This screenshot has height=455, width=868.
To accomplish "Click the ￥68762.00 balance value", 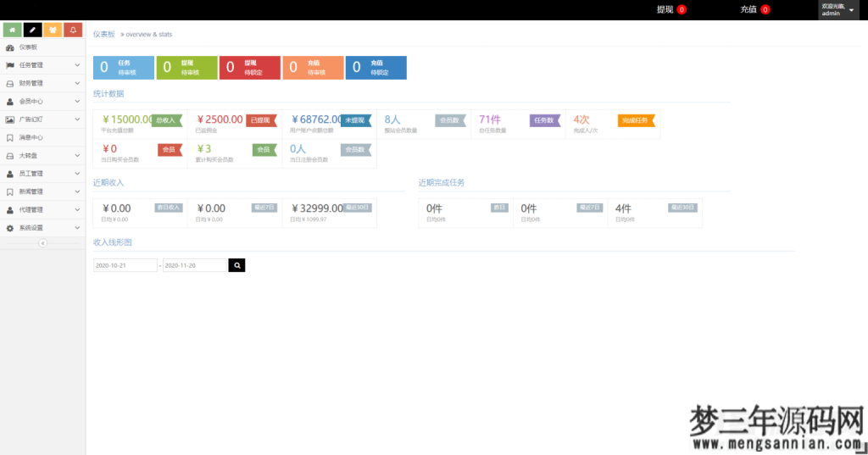I will (x=317, y=119).
